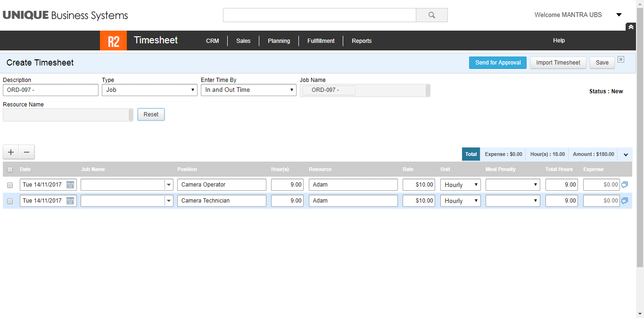Click the Import Timesheet button
644x318 pixels.
(558, 62)
